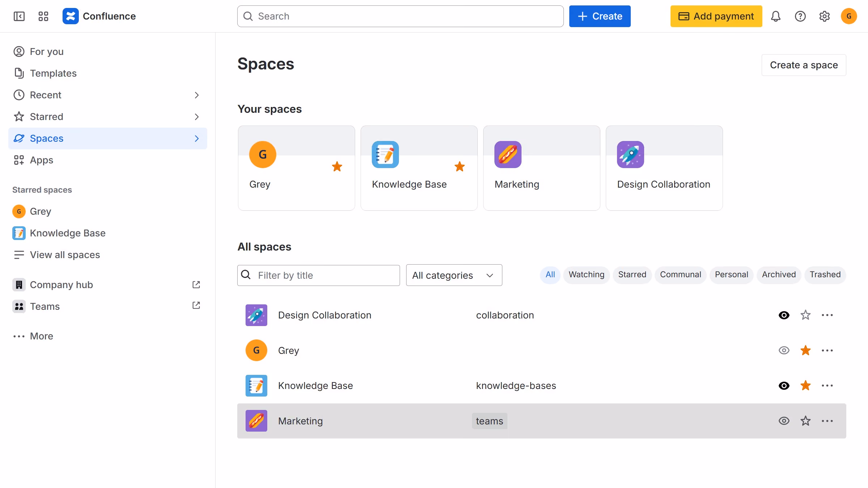
Task: Star the Design Collaboration space row
Action: coord(805,315)
